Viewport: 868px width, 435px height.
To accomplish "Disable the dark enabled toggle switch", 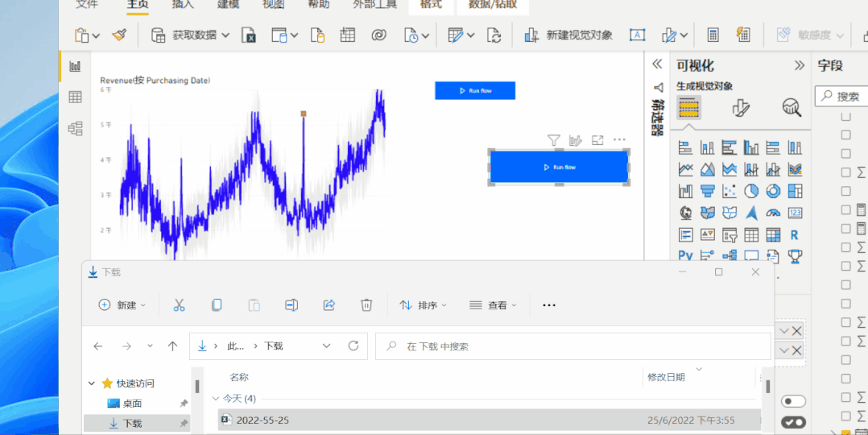I will (x=793, y=422).
